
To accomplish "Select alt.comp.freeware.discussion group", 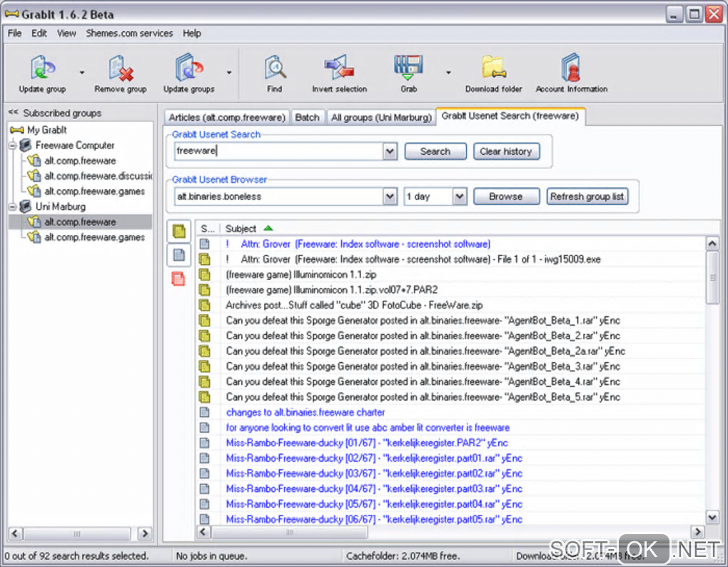I will tap(98, 176).
